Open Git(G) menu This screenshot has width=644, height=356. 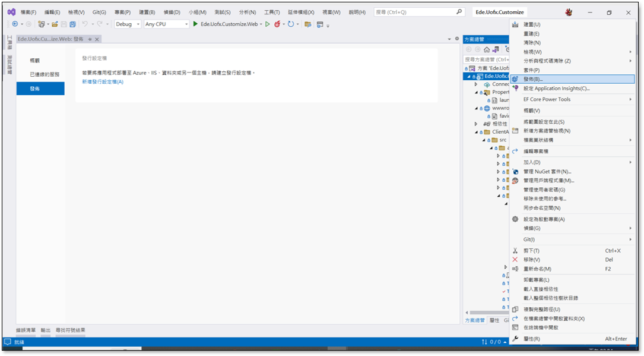pos(99,12)
